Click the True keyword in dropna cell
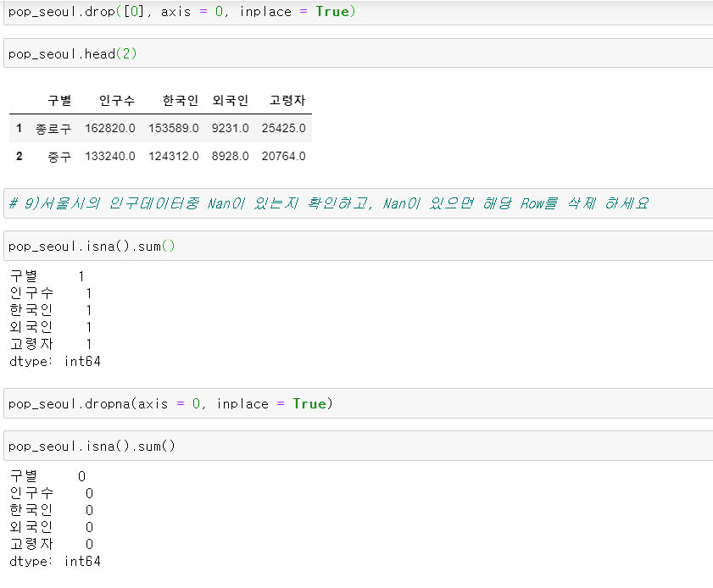This screenshot has height=588, width=713. (309, 403)
